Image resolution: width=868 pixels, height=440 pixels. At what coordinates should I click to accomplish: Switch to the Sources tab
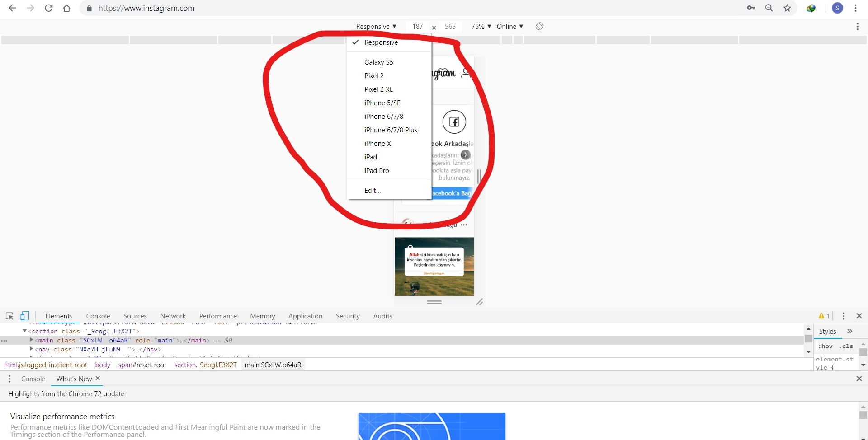(135, 316)
